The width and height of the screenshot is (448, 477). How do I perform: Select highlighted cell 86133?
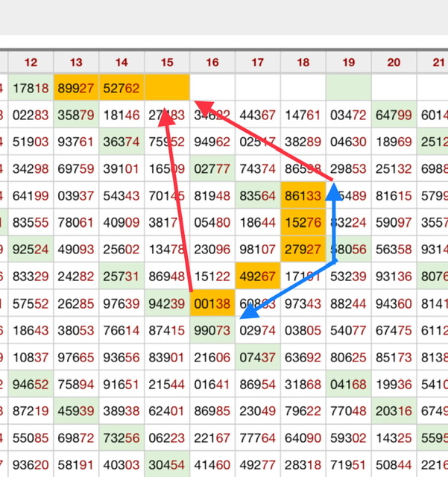pyautogui.click(x=303, y=197)
